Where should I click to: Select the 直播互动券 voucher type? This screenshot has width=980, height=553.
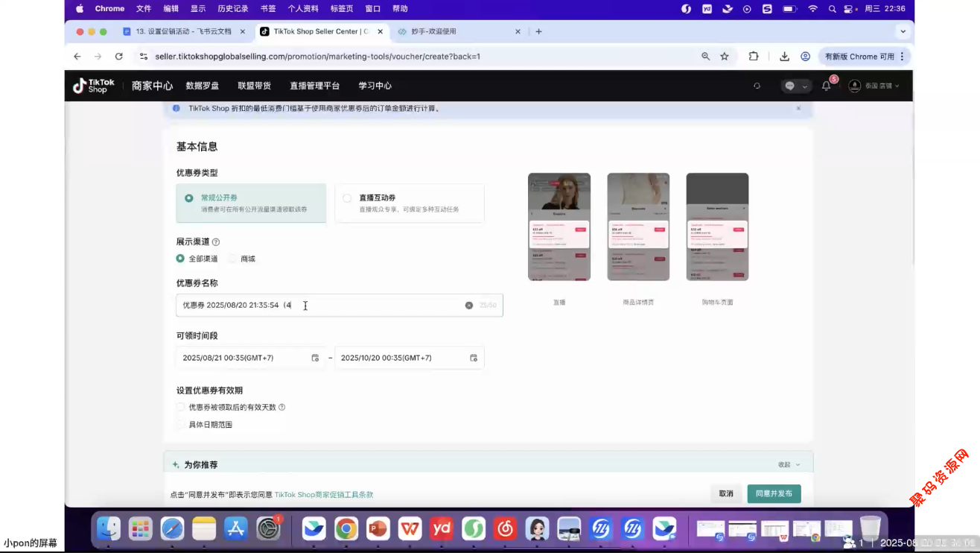(x=347, y=198)
